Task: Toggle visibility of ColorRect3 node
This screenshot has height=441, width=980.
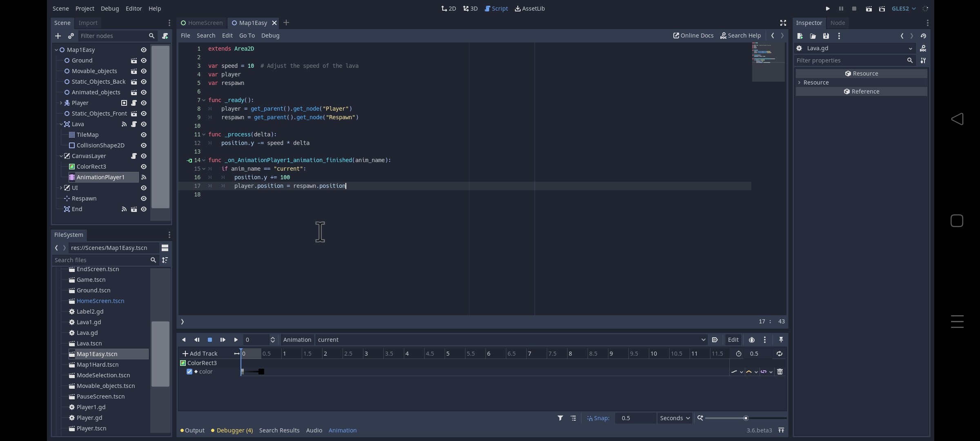Action: [x=144, y=167]
